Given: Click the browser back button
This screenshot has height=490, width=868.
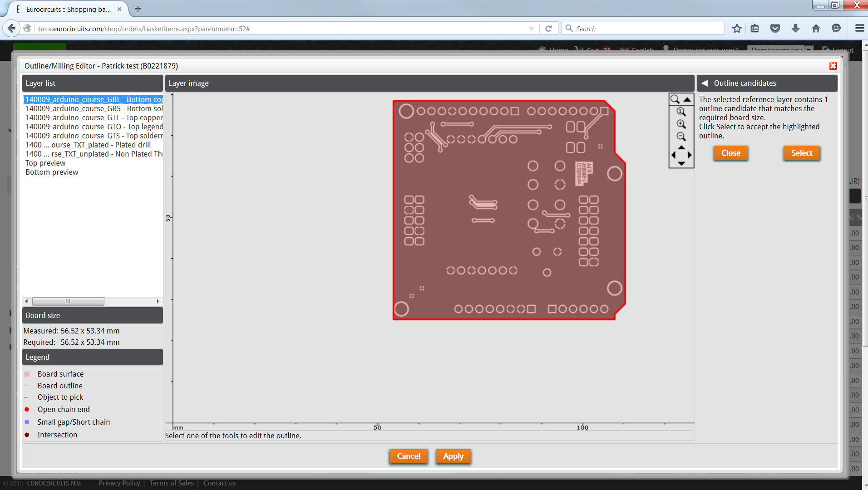Looking at the screenshot, I should tap(11, 29).
